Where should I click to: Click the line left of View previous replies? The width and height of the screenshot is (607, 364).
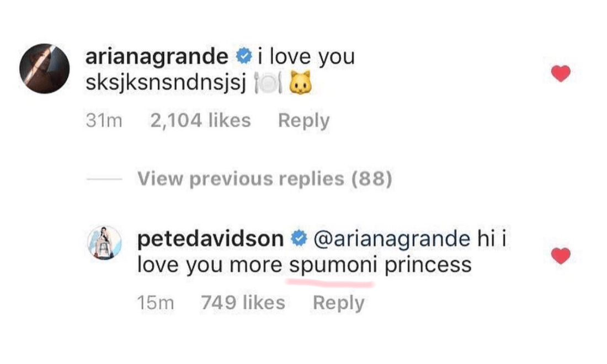coord(104,179)
